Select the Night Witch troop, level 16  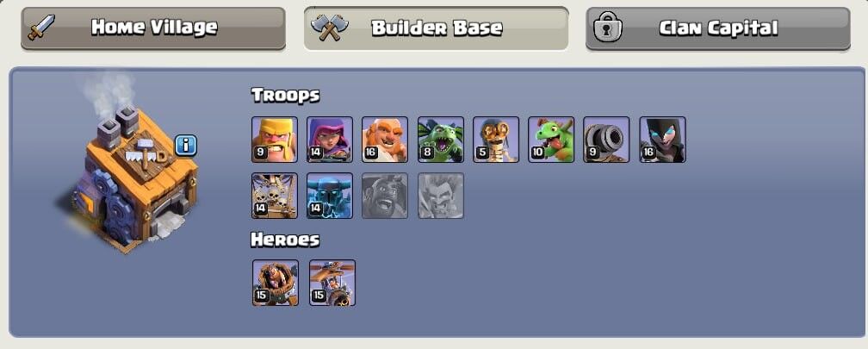pos(663,140)
